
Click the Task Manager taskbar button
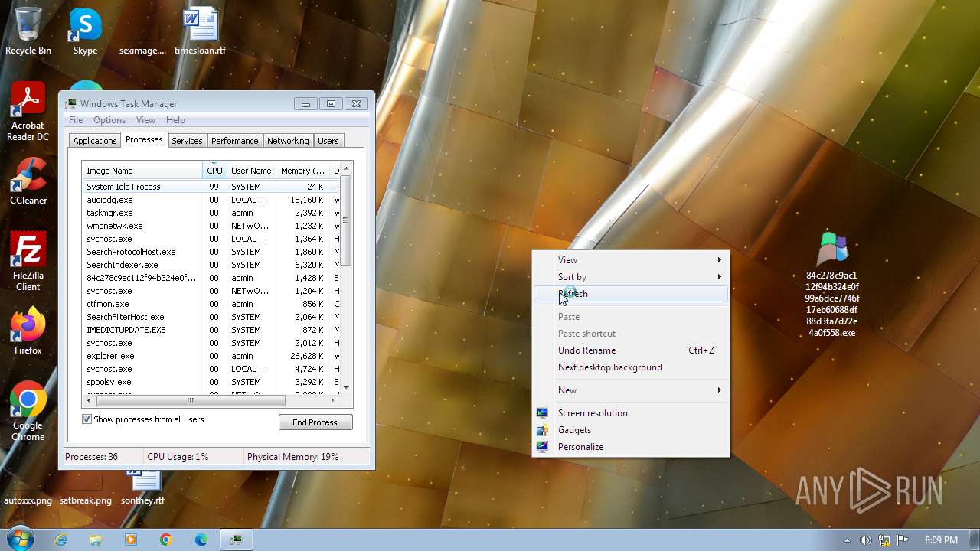click(x=237, y=540)
